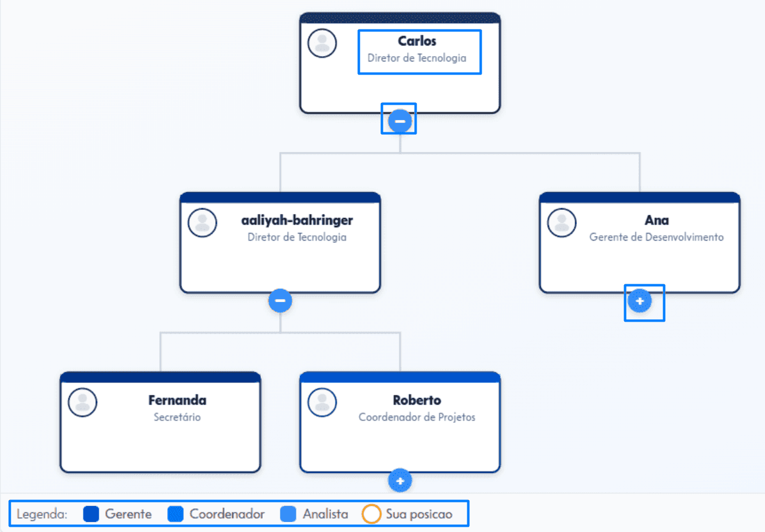Viewport: 765px width, 532px height.
Task: Select the Ana name label
Action: tap(657, 220)
